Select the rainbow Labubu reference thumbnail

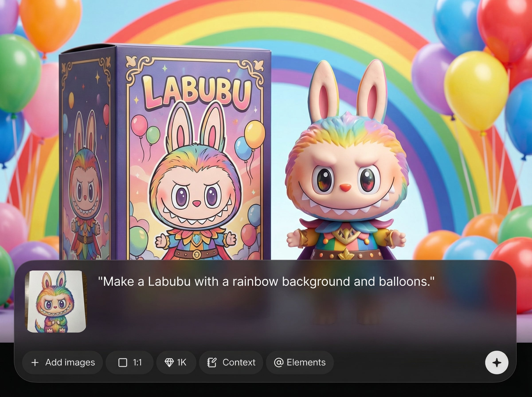(56, 301)
